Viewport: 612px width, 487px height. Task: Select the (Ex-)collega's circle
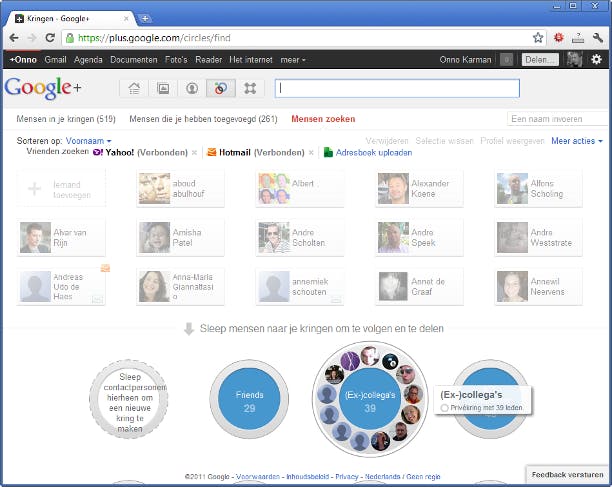pyautogui.click(x=370, y=399)
